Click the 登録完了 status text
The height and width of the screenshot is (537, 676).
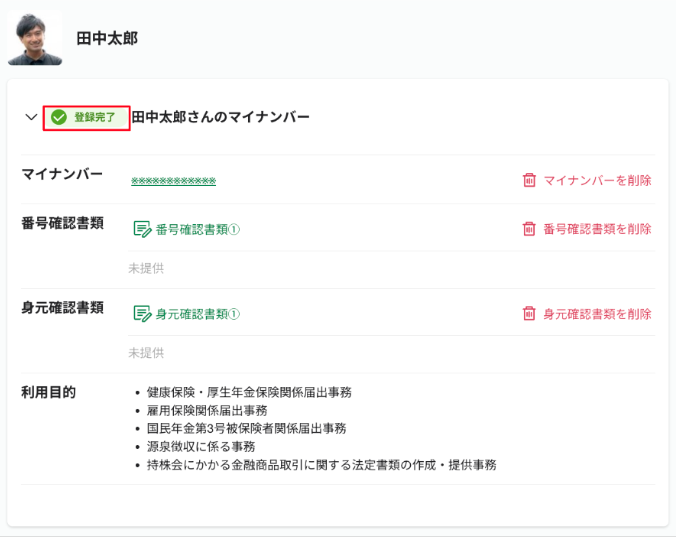click(95, 117)
